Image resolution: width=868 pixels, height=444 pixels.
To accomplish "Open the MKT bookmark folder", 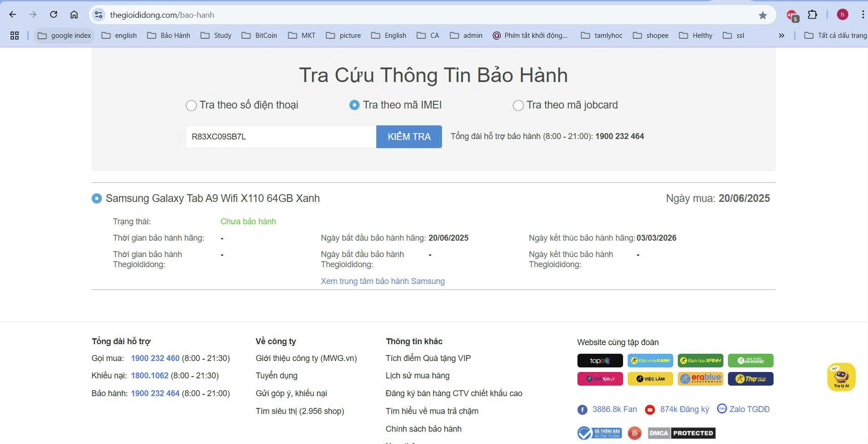I will coord(301,36).
